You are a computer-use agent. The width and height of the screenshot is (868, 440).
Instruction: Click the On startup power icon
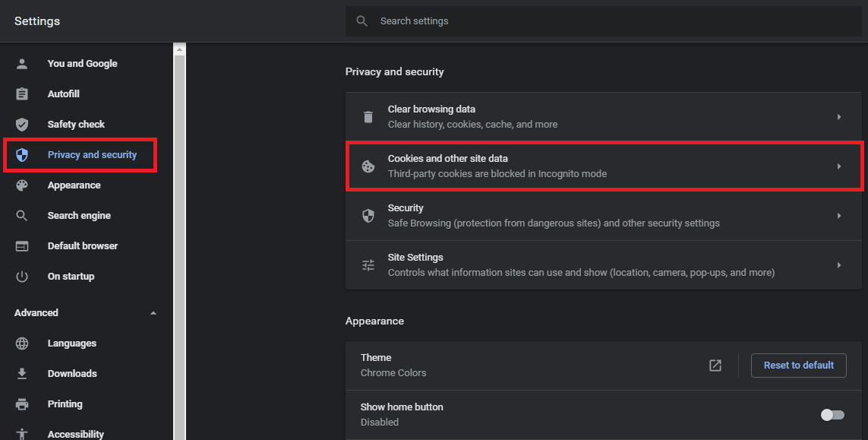pyautogui.click(x=22, y=276)
